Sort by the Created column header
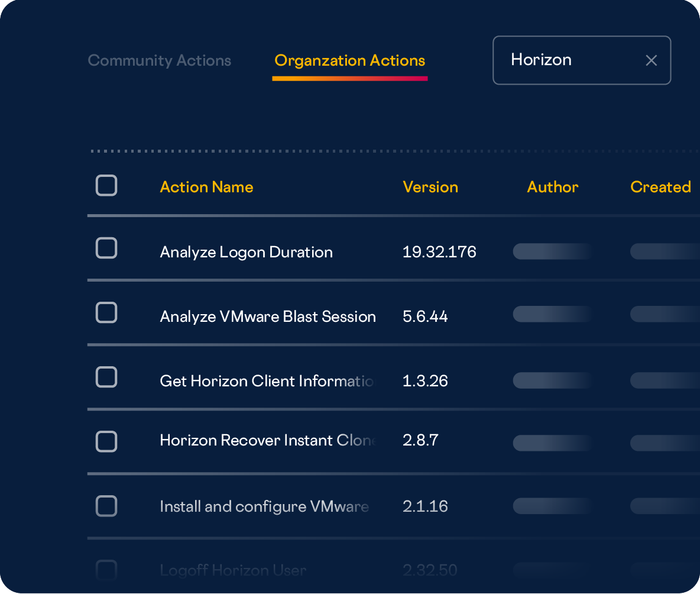The height and width of the screenshot is (594, 700). (x=660, y=187)
